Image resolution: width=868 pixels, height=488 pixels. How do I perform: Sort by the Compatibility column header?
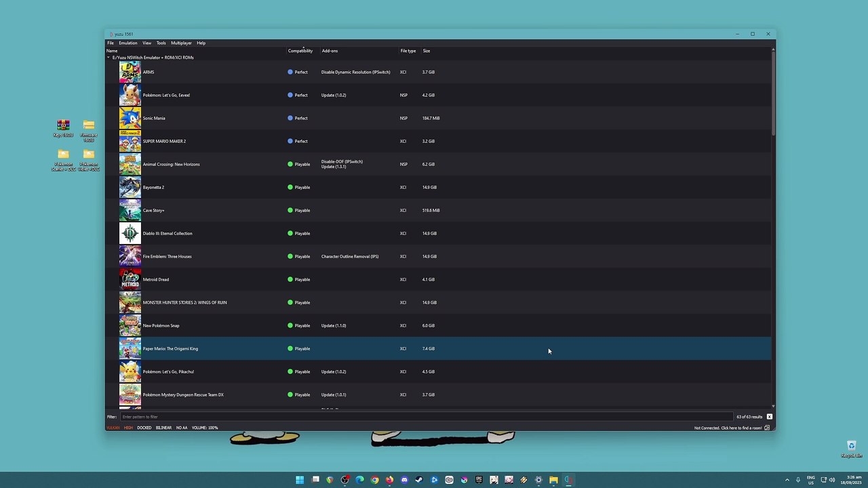pos(300,51)
